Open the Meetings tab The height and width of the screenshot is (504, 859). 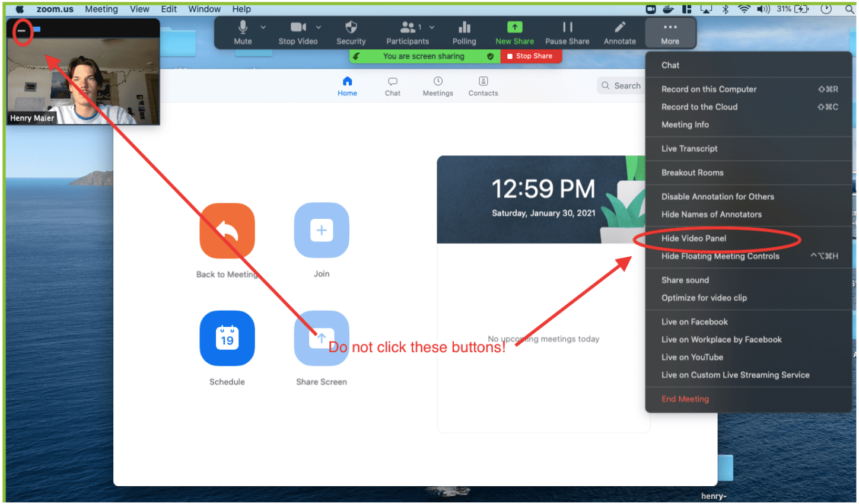click(438, 86)
